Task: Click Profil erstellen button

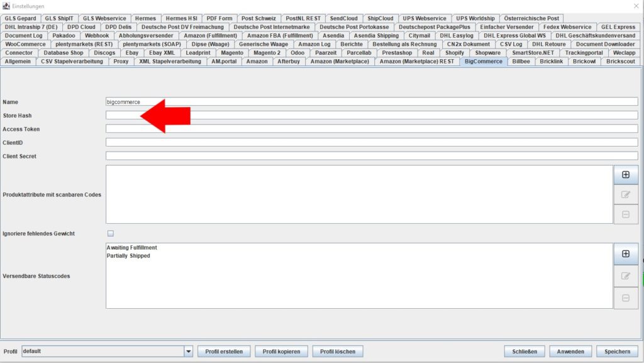Action: [x=224, y=352]
